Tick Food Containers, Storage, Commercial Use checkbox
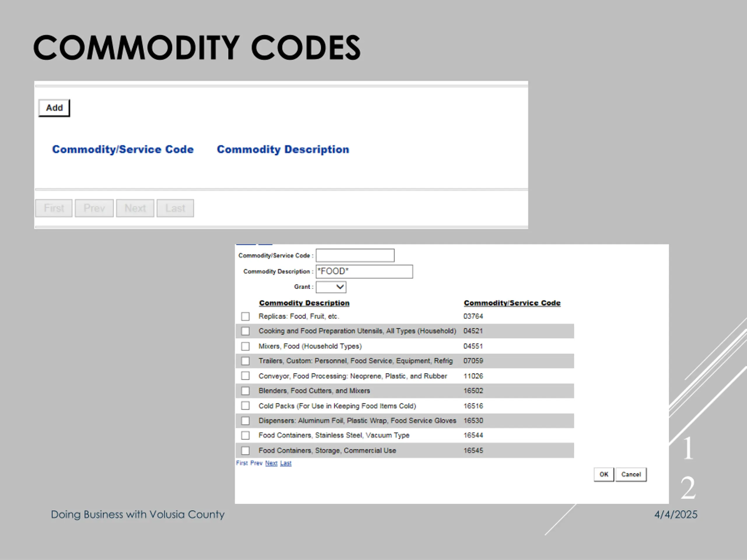Viewport: 747px width, 560px height. (245, 451)
